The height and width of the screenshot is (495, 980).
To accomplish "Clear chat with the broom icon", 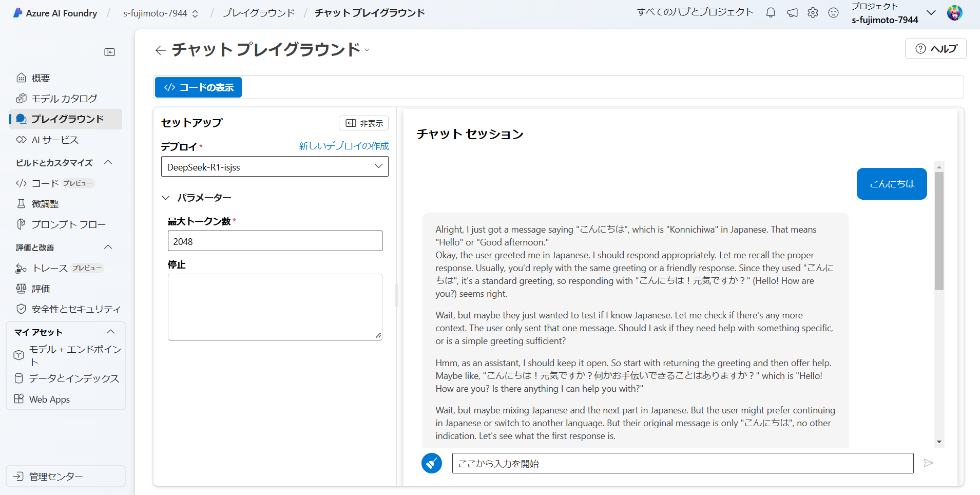I will [432, 463].
